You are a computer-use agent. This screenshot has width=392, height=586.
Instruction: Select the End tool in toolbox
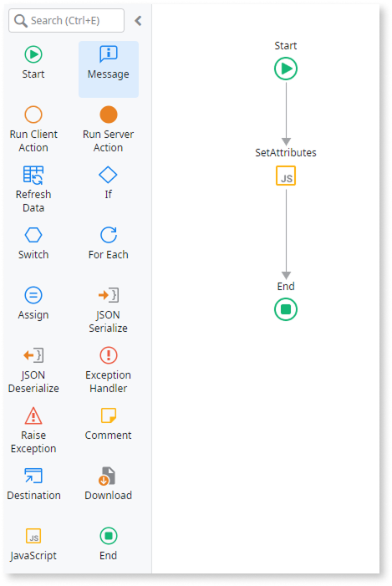(109, 543)
